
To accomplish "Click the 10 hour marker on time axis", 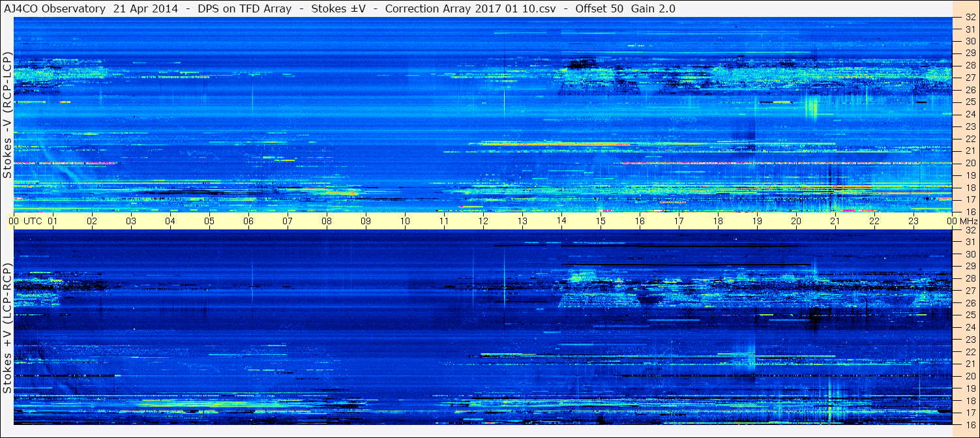I will point(405,221).
